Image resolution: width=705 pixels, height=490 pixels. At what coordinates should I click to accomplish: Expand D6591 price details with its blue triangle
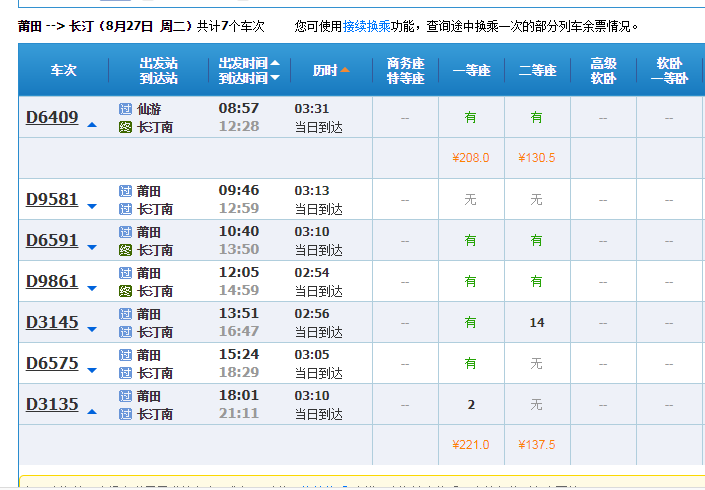92,247
